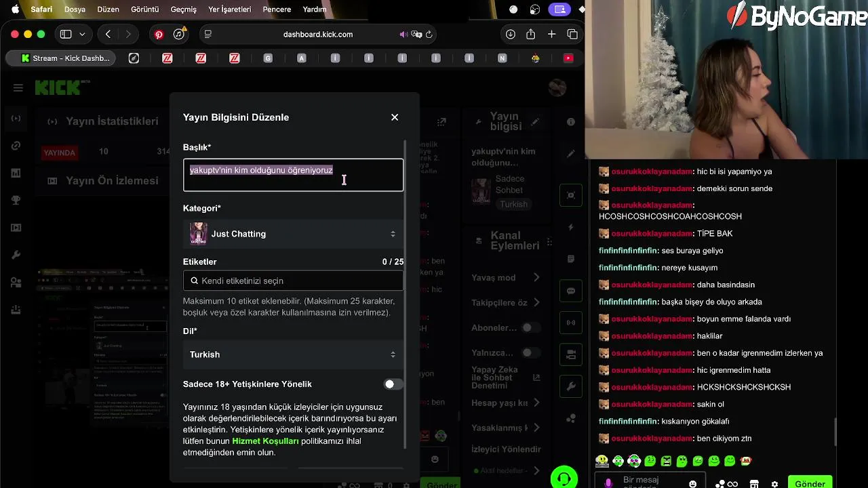Image resolution: width=868 pixels, height=488 pixels.
Task: Click the translate icon in the address bar
Action: [416, 34]
